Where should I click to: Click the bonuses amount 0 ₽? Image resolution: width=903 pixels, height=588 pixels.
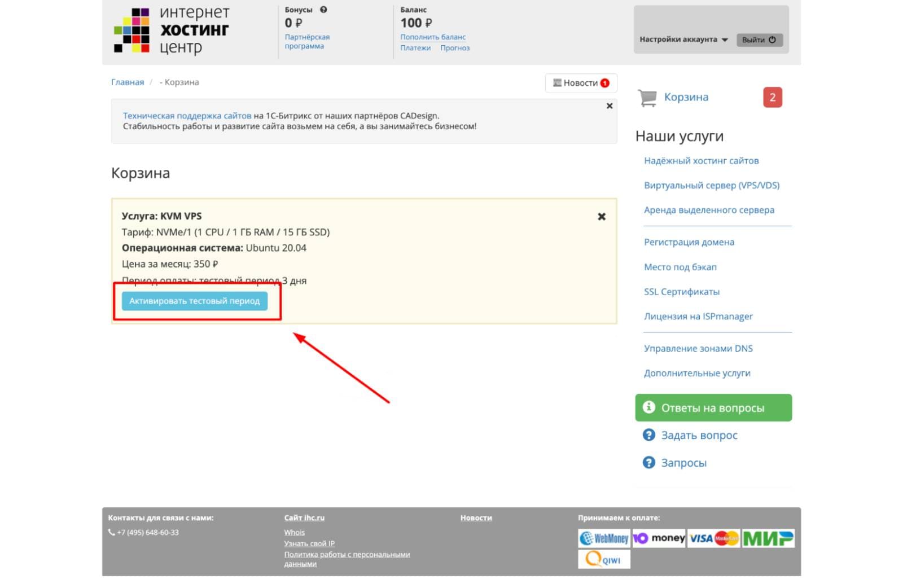tap(293, 23)
